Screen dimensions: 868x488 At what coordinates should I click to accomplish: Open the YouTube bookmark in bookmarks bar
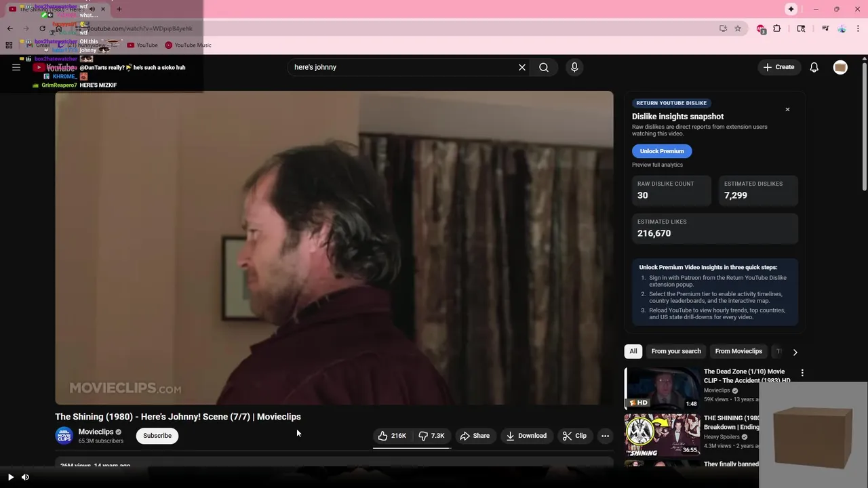[x=142, y=45]
